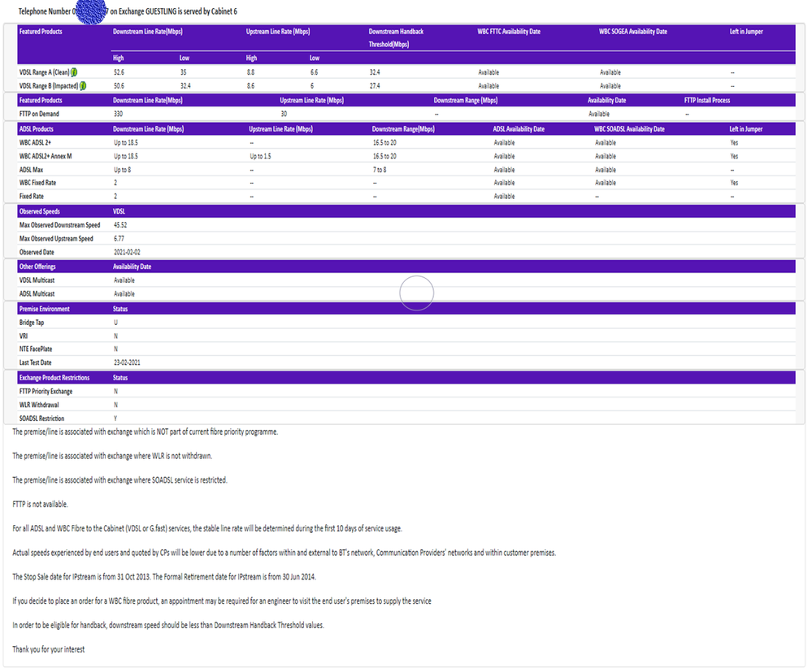Image resolution: width=812 pixels, height=668 pixels.
Task: Click the Observed Date value 2021-02-02
Action: click(128, 252)
